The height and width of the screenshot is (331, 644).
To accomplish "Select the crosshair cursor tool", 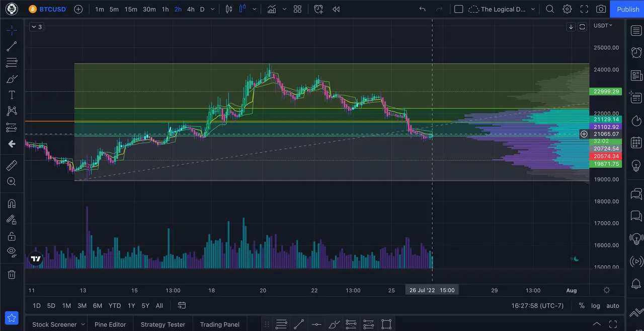I will click(x=12, y=30).
